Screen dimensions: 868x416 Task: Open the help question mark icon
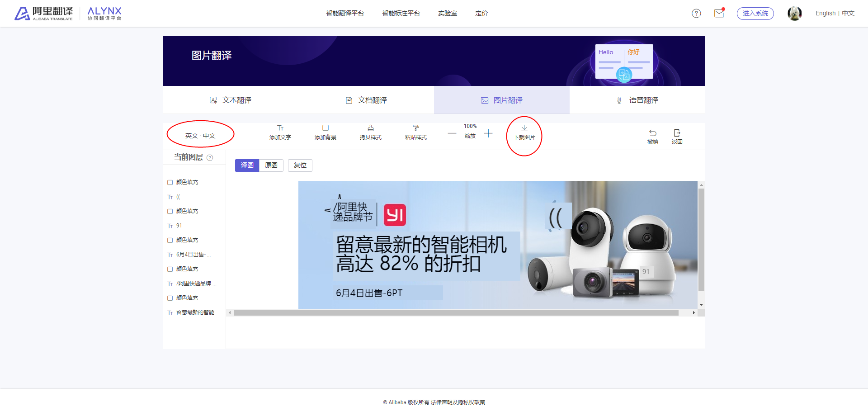coord(696,14)
